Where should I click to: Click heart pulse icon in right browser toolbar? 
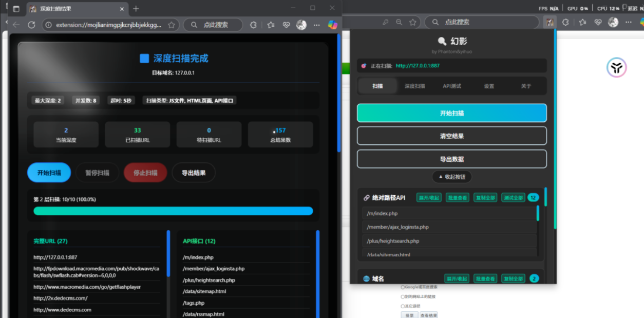598,22
